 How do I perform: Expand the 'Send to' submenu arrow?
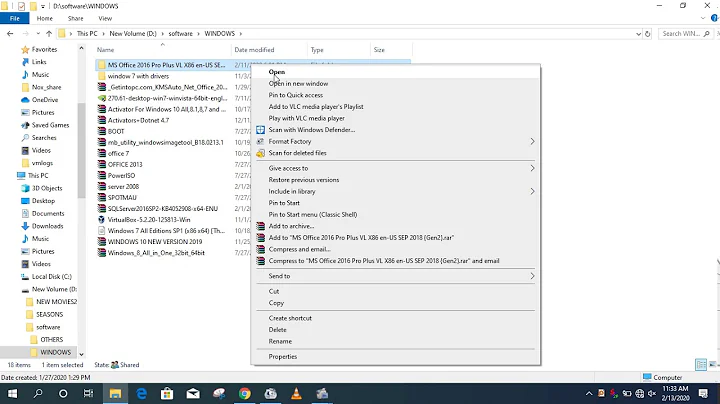532,276
